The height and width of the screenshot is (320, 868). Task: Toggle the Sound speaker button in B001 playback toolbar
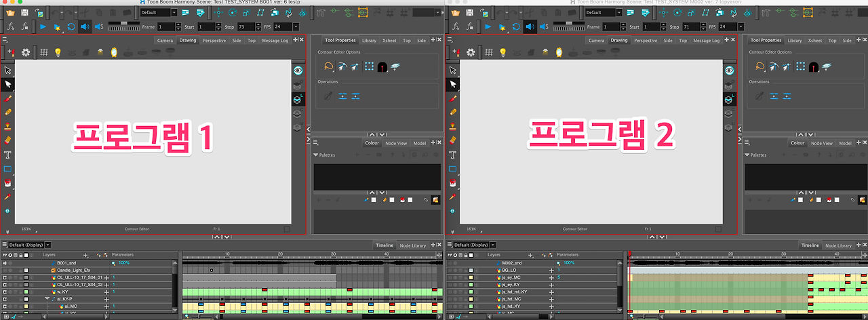[85, 26]
